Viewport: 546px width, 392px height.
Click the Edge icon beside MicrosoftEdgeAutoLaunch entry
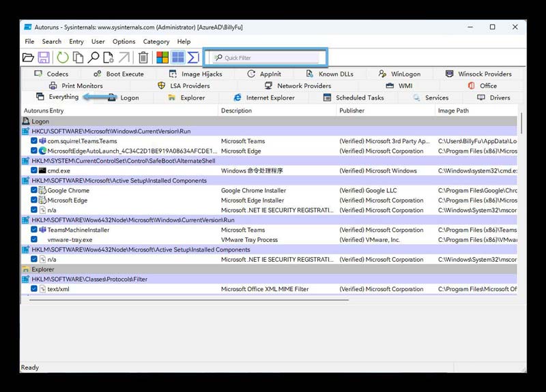(42, 151)
